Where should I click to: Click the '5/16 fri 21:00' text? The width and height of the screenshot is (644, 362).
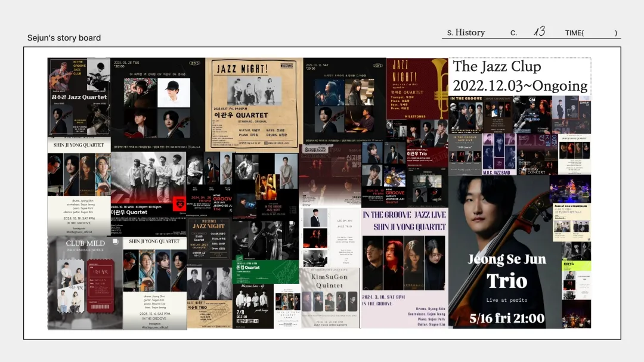point(507,318)
